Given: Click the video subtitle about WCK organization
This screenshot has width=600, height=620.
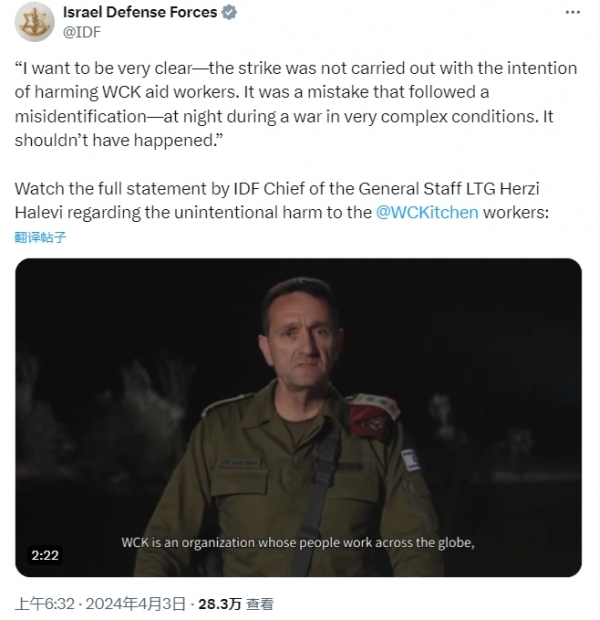Looking at the screenshot, I should pos(298,542).
